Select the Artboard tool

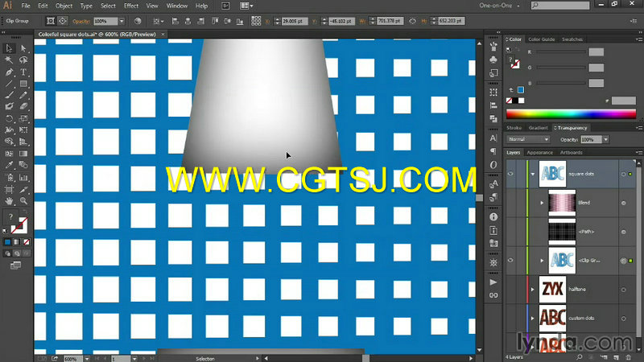(x=9, y=190)
